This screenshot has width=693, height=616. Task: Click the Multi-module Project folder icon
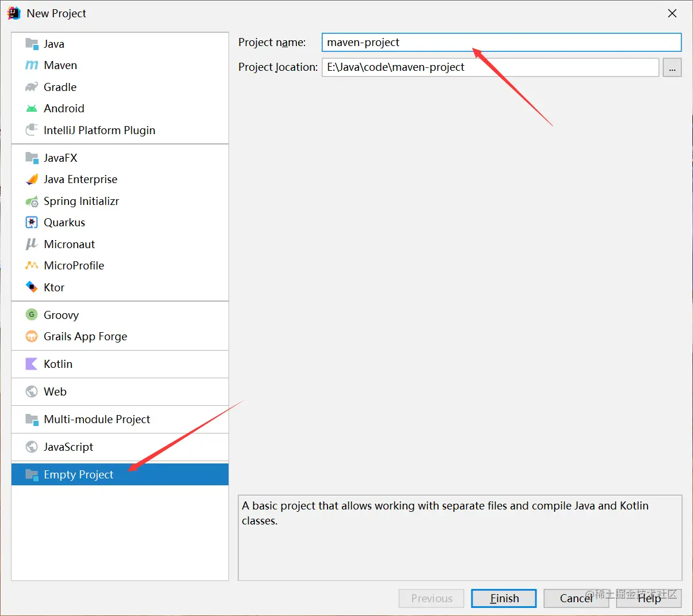(32, 419)
